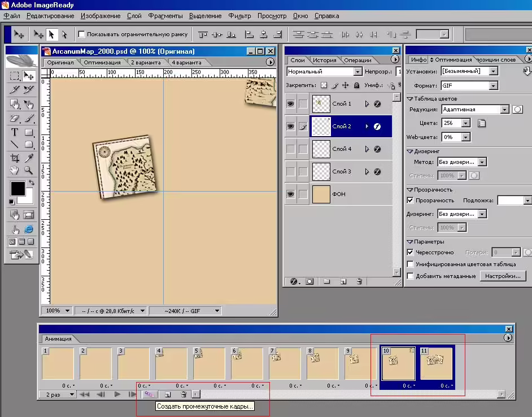Switch to the Оптимизация document tab

click(x=102, y=63)
